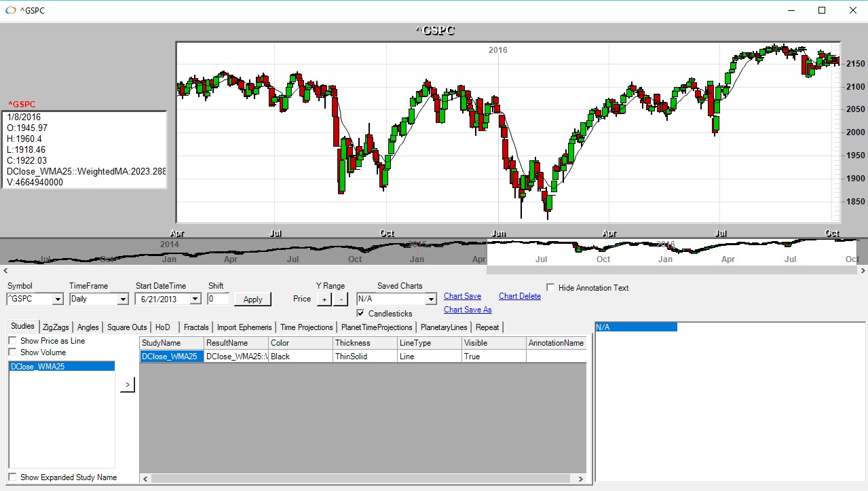Click the Y Range minus button
Viewport: 868px width, 491px height.
click(x=341, y=299)
